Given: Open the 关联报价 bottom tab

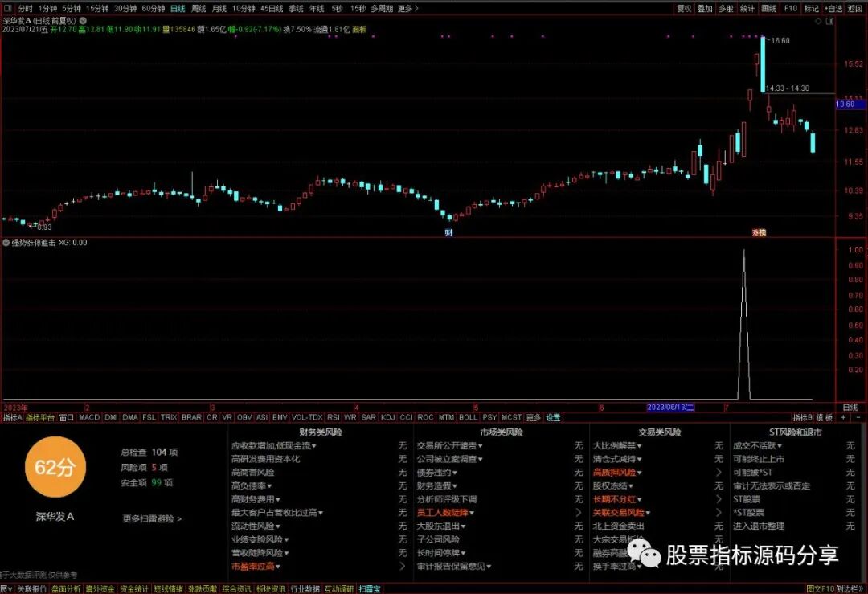Looking at the screenshot, I should click(x=31, y=589).
